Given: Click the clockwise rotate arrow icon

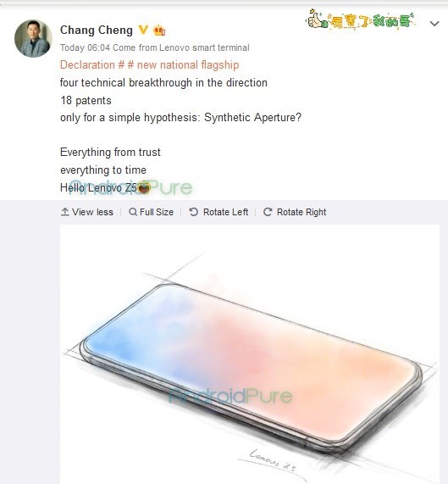Looking at the screenshot, I should coord(268,212).
